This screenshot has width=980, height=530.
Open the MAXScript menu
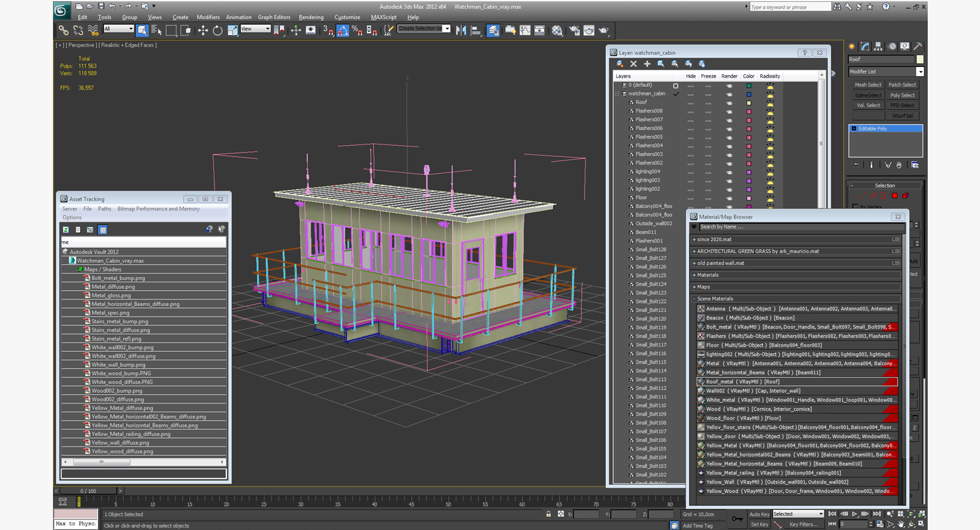[x=384, y=17]
